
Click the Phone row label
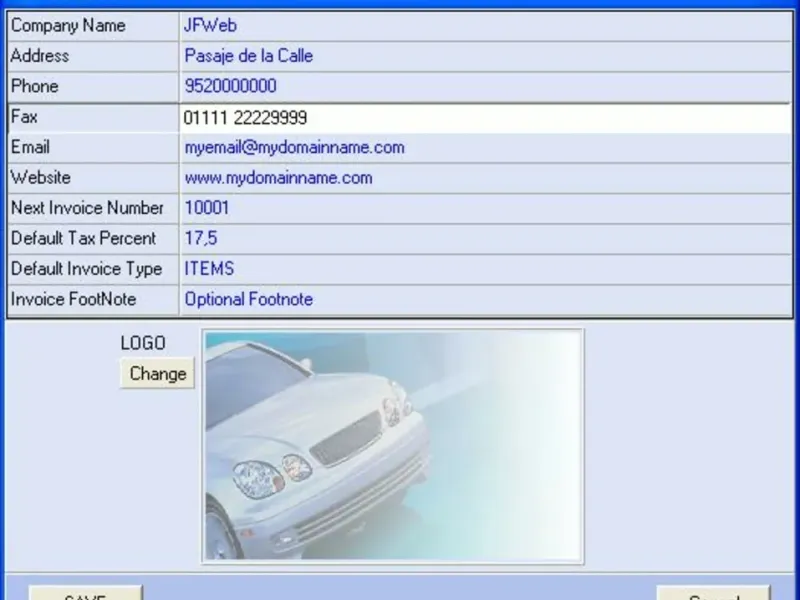34,86
